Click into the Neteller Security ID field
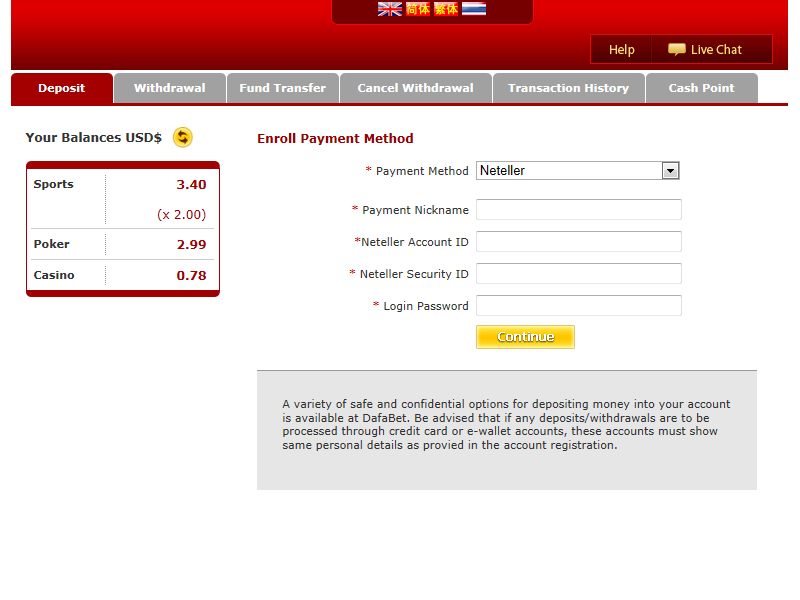Viewport: 800px width, 600px height. [x=579, y=274]
